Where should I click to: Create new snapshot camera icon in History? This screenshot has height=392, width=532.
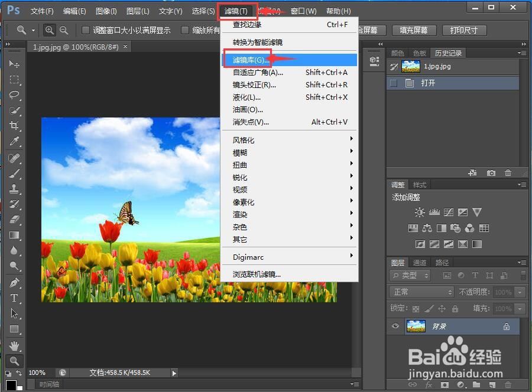point(491,173)
